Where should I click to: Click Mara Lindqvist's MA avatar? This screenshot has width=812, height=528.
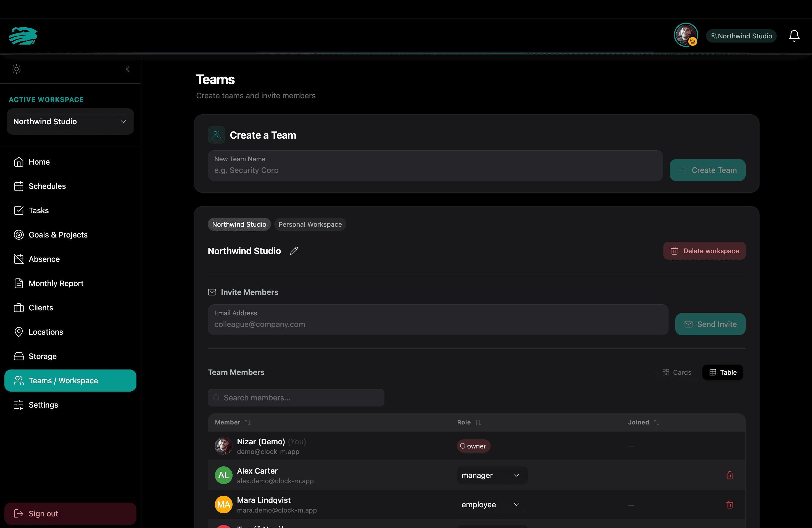223,505
